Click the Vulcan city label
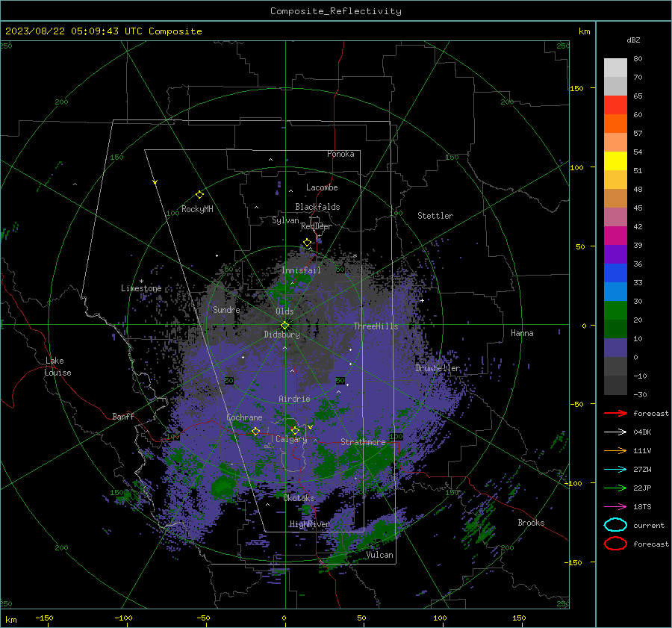Image resolution: width=672 pixels, height=628 pixels. click(380, 555)
